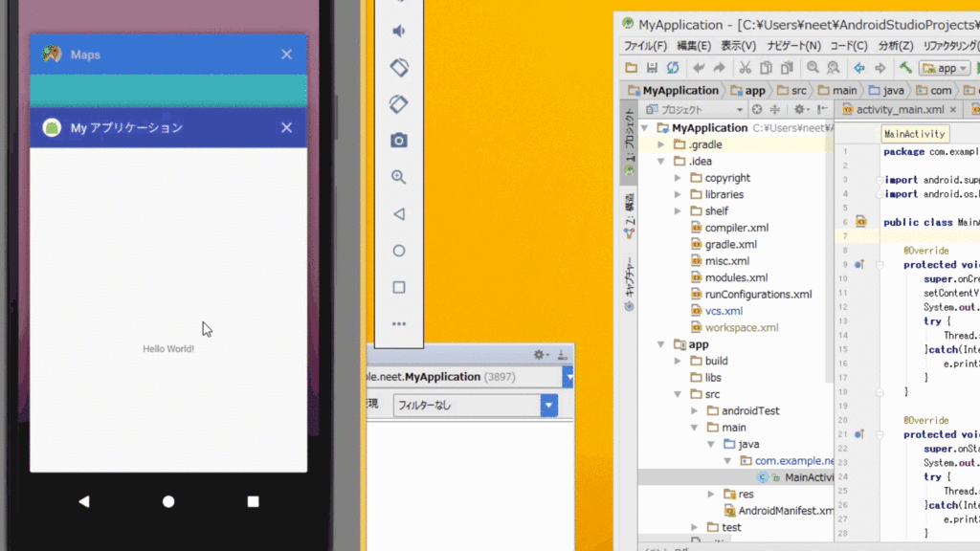
Task: Close the activity_main.xml tab
Action: coord(953,109)
